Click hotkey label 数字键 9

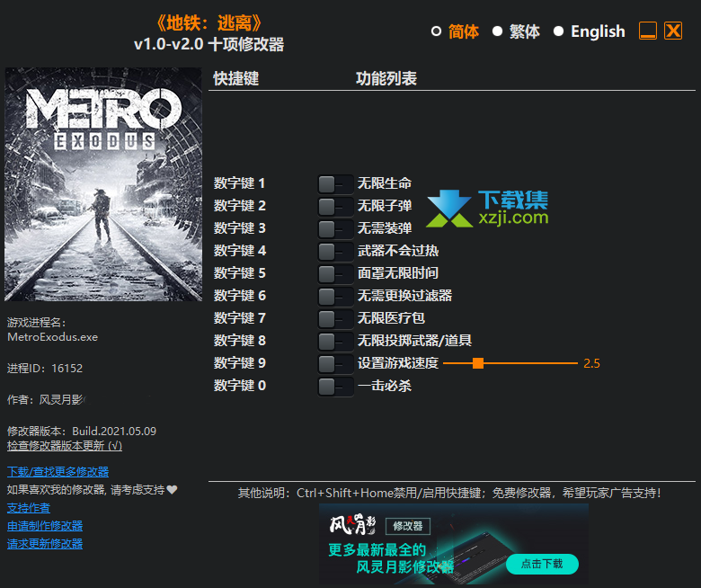[x=239, y=363]
